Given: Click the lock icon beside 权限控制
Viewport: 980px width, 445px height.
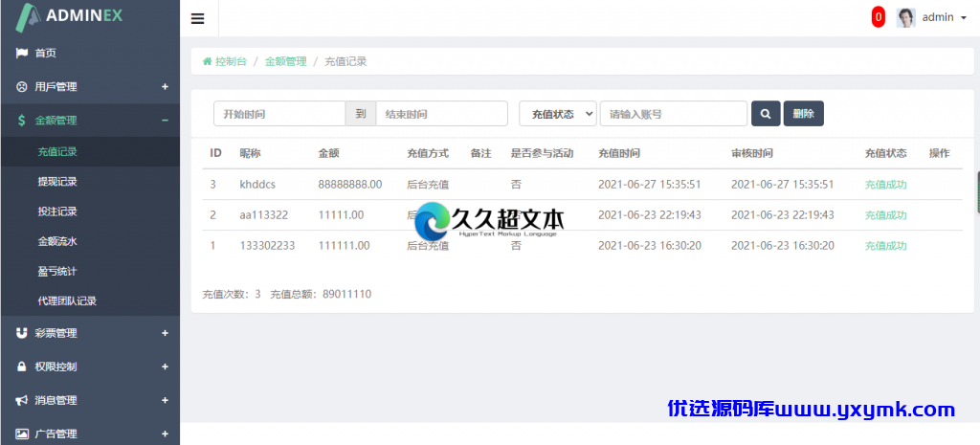Looking at the screenshot, I should (x=21, y=367).
